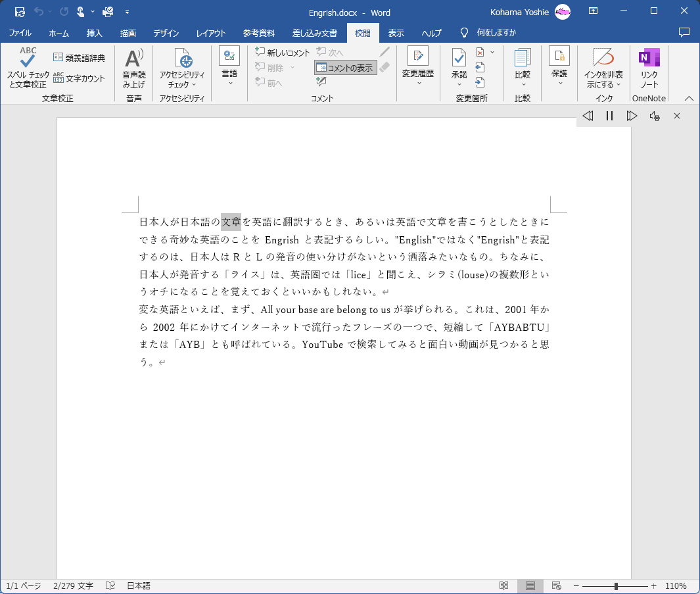Switch to Read Mode view
Screen dimensions: 700x594
[x=504, y=585]
